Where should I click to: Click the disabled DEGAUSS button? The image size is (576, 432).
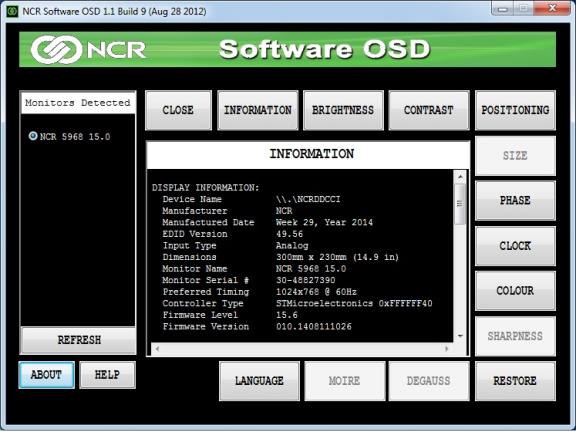click(x=429, y=381)
